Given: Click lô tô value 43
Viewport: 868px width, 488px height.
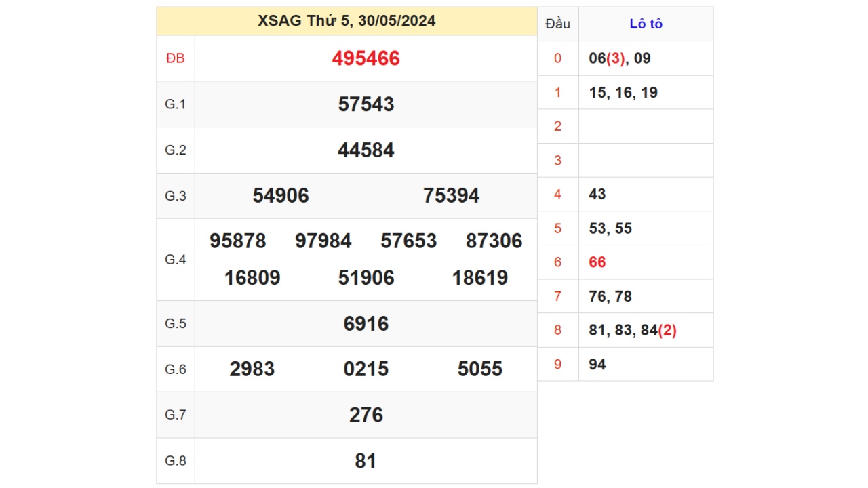Looking at the screenshot, I should [x=597, y=195].
